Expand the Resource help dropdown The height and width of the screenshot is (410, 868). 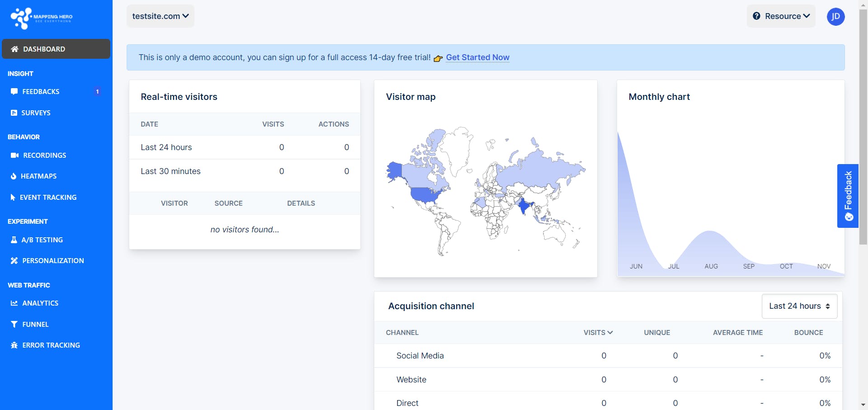[x=781, y=16]
